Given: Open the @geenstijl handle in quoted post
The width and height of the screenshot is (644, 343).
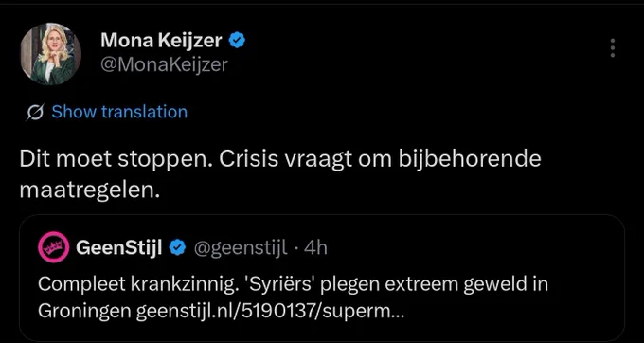Looking at the screenshot, I should tap(241, 247).
